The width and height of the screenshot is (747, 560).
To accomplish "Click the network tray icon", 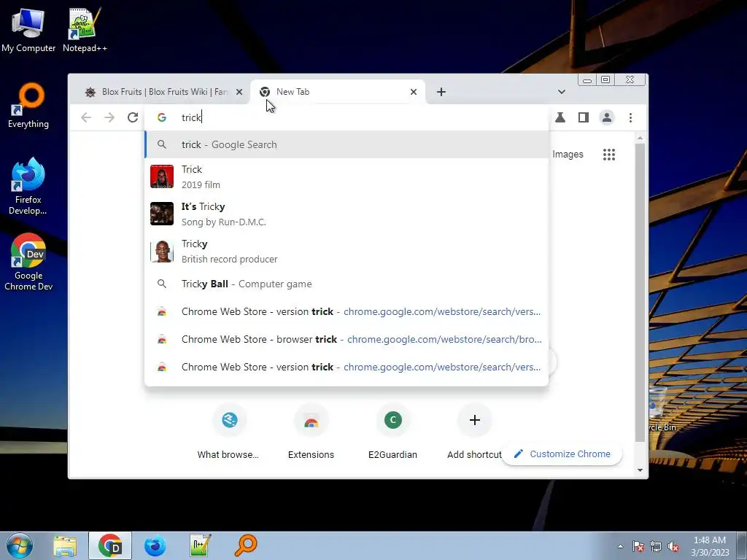I will click(x=656, y=546).
